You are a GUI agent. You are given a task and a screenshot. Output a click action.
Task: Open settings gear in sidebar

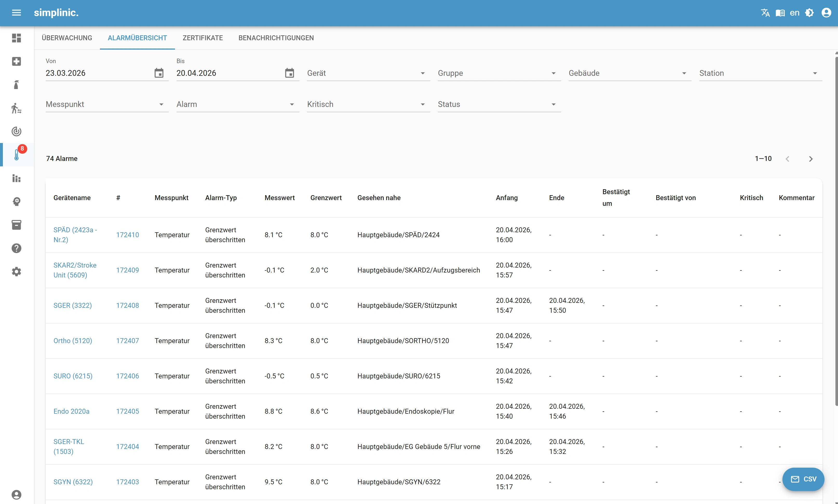pyautogui.click(x=16, y=272)
